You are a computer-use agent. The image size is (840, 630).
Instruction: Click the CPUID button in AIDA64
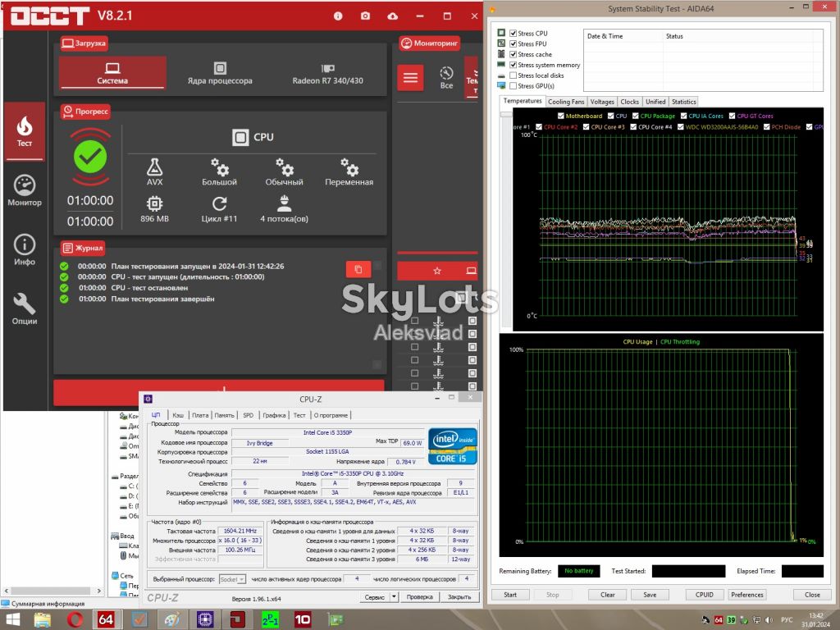704,595
